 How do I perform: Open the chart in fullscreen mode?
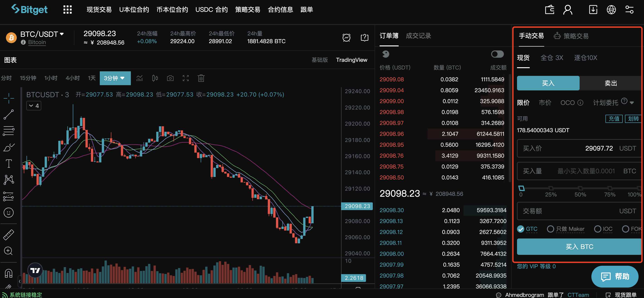(185, 78)
